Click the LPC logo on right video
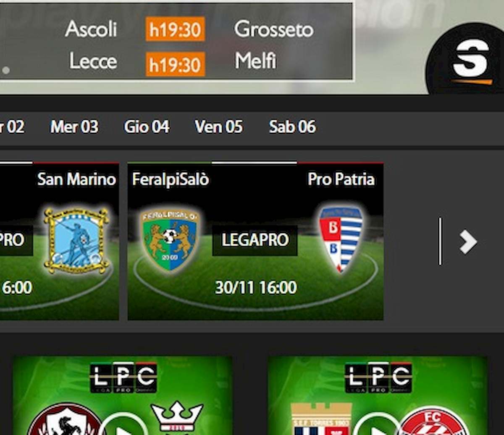504x435 pixels. (378, 377)
